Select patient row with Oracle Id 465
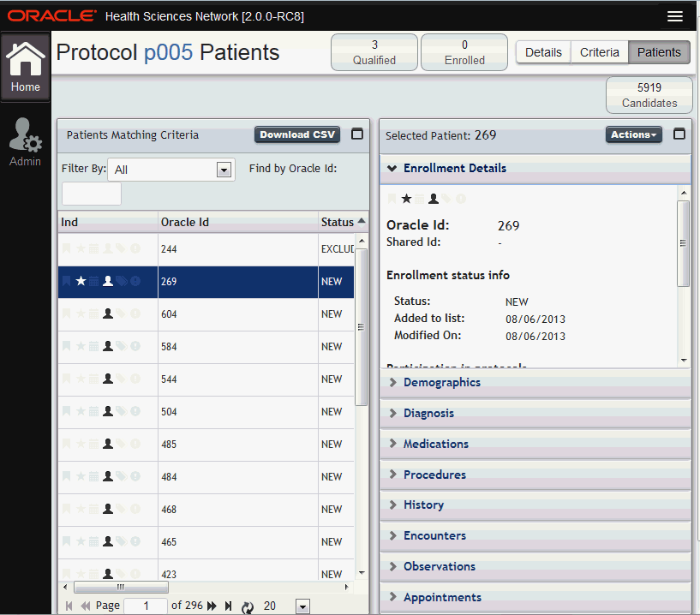The height and width of the screenshot is (615, 700). tap(206, 542)
